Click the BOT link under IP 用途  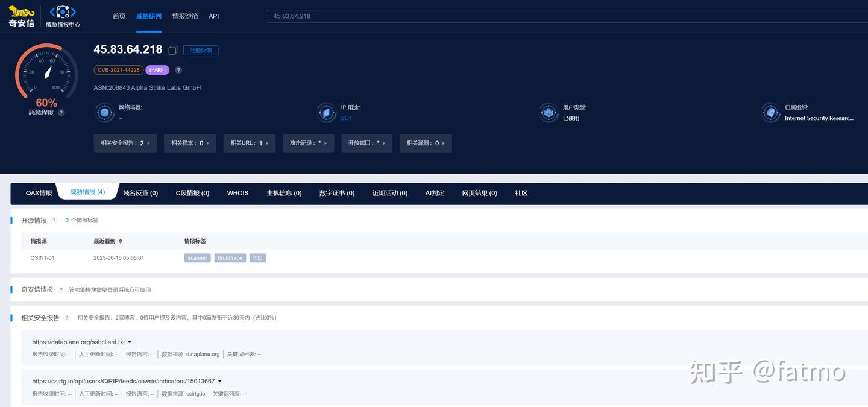click(x=347, y=118)
